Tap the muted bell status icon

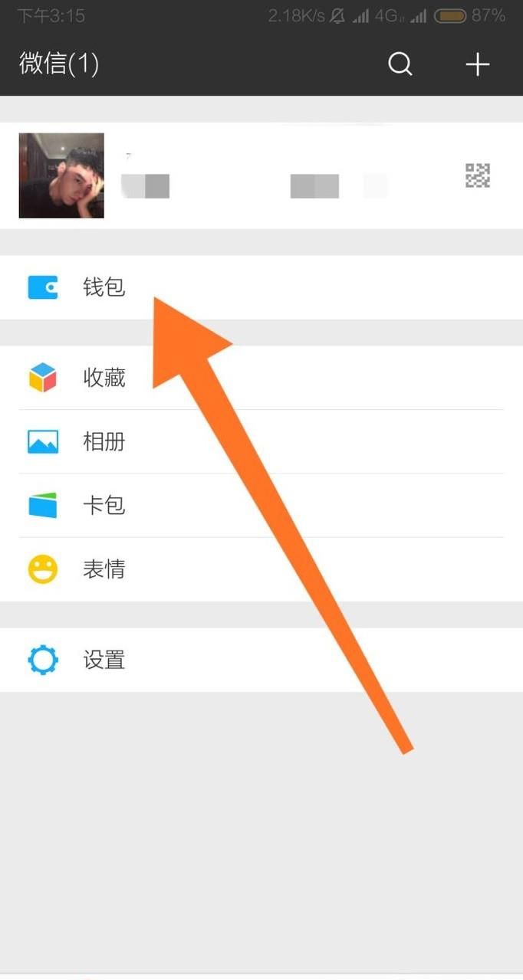point(337,15)
